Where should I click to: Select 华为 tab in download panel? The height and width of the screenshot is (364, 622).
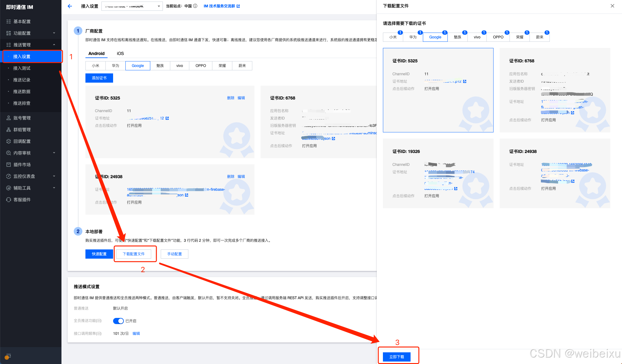pos(413,37)
